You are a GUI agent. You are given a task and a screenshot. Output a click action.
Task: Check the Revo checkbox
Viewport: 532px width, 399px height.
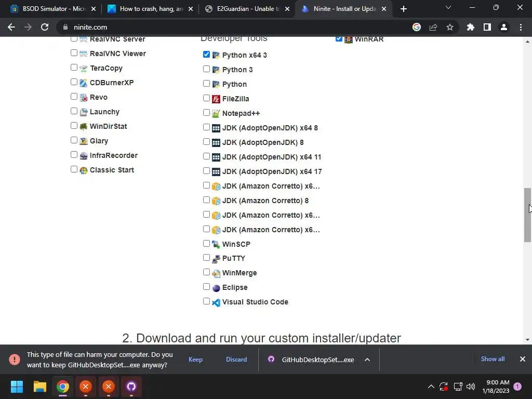pos(74,96)
